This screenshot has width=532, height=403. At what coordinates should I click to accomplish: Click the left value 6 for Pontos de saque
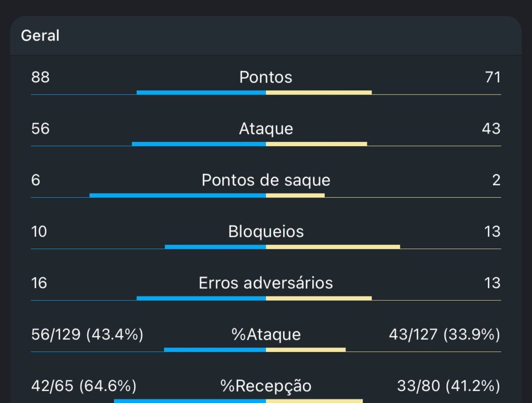tap(35, 180)
